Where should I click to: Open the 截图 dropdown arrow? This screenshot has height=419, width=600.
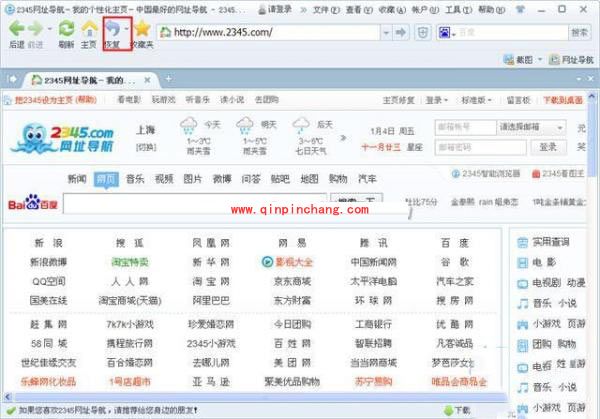click(x=540, y=60)
